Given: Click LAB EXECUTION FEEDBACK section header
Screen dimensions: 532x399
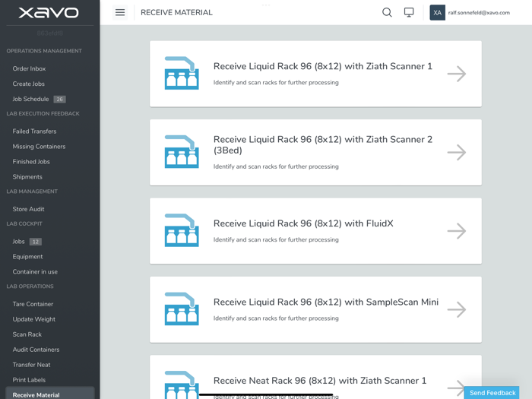Looking at the screenshot, I should pos(43,114).
